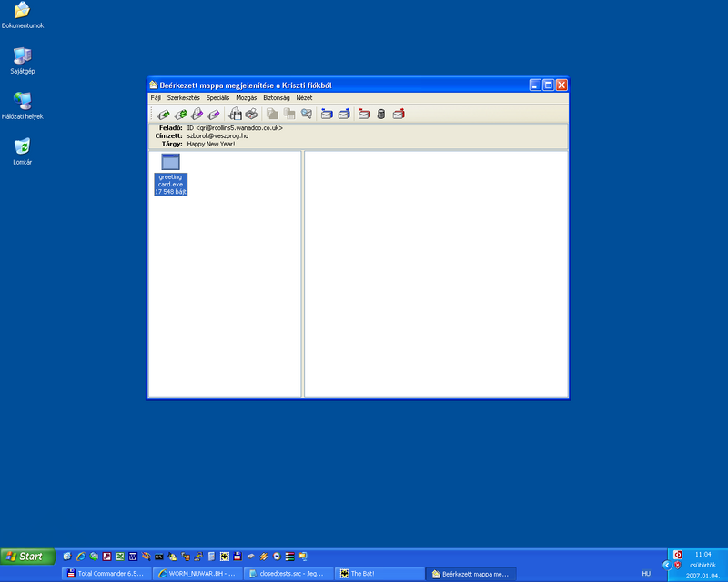This screenshot has height=582, width=728.
Task: Select the Lomtár recycle bin icon
Action: tap(22, 146)
